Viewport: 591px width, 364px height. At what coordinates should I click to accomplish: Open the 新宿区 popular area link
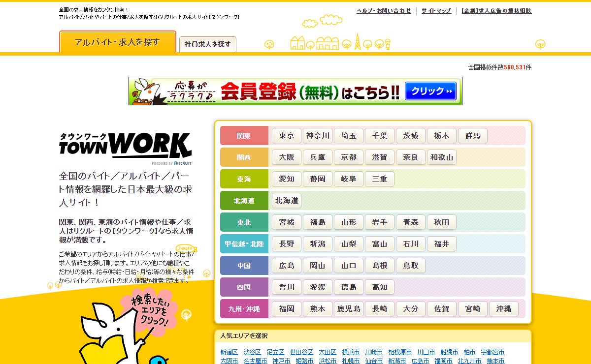pyautogui.click(x=229, y=352)
